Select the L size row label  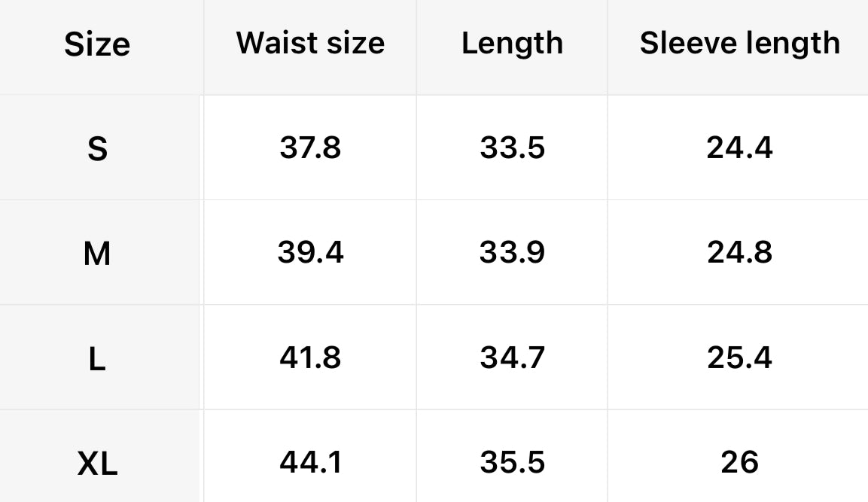click(97, 360)
